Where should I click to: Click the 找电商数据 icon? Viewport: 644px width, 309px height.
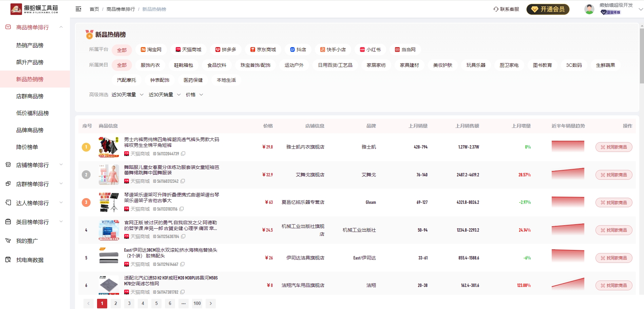click(x=8, y=260)
